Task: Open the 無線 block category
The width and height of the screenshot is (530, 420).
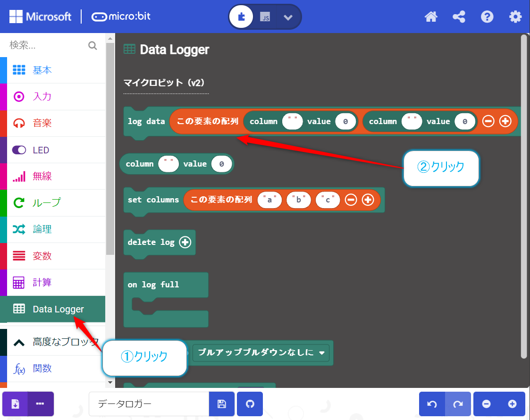Action: pos(53,176)
